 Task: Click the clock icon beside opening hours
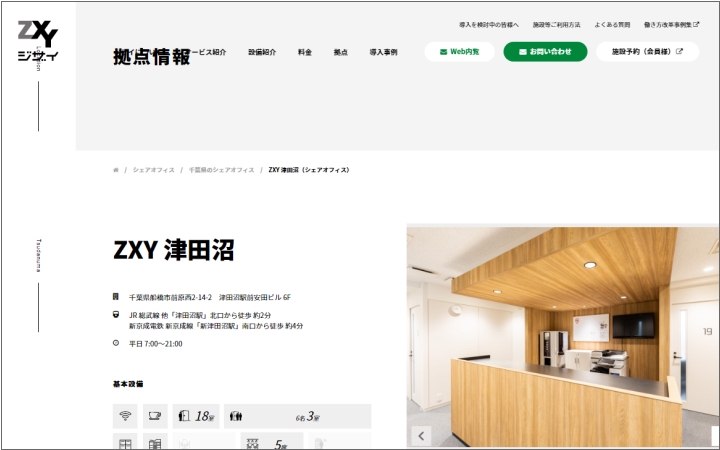(x=116, y=343)
